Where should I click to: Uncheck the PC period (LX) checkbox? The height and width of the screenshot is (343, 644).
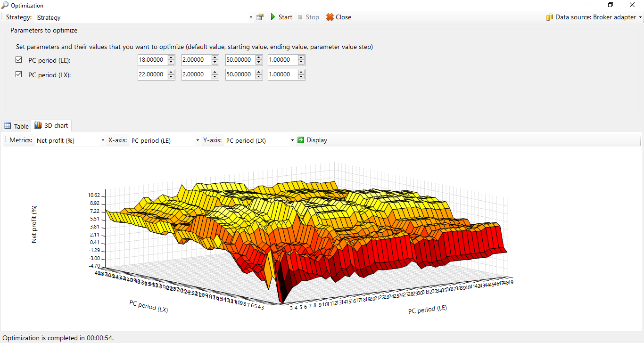click(x=19, y=74)
